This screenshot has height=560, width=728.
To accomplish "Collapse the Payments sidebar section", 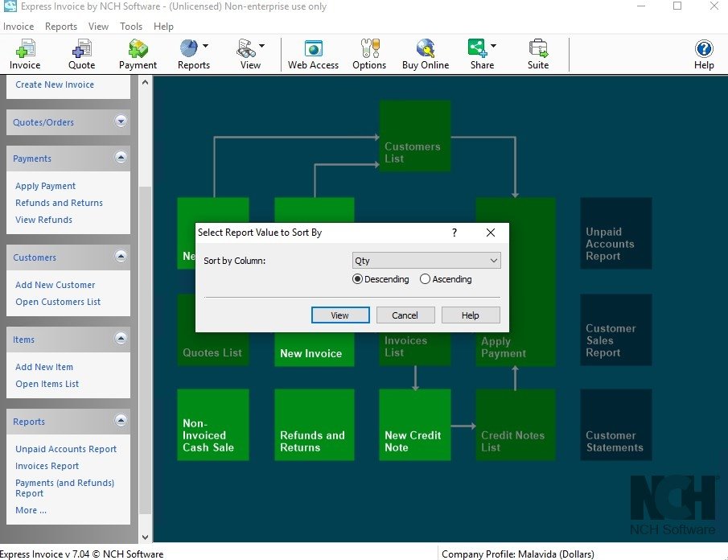I will 121,158.
